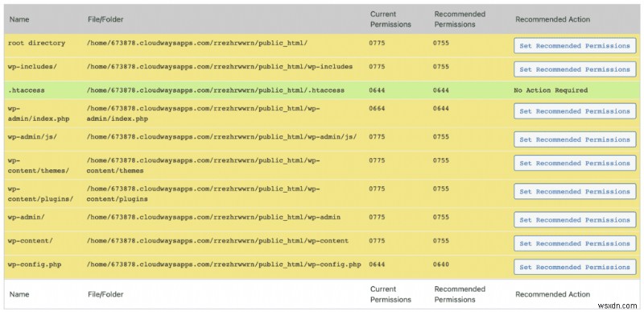This screenshot has height=312, width=644.
Task: Click footer 'File/Folder' column label
Action: tap(105, 294)
